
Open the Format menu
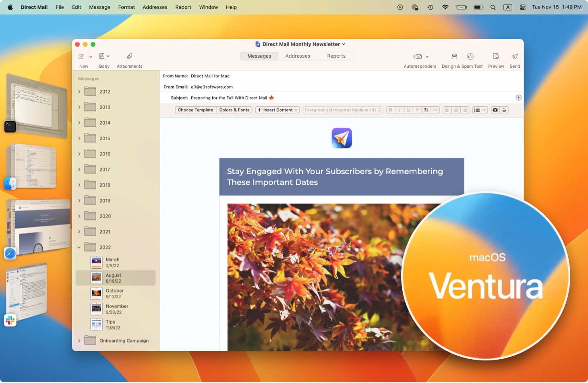tap(126, 7)
